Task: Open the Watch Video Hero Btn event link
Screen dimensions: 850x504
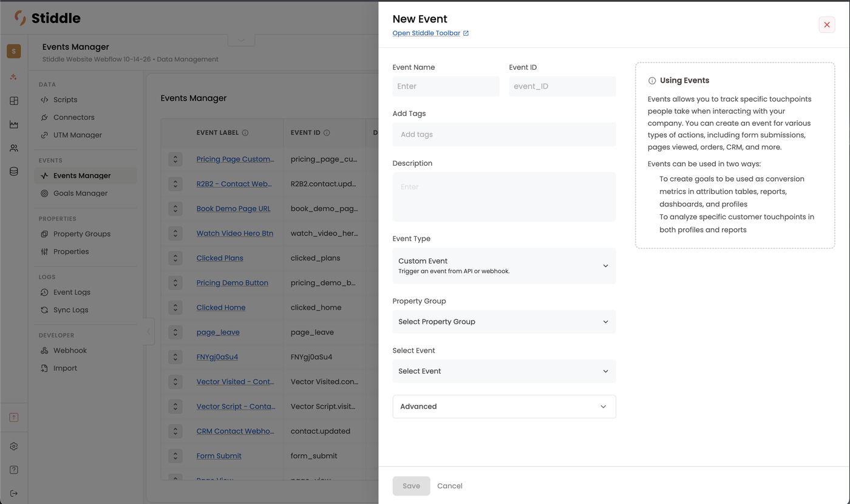Action: [x=234, y=233]
